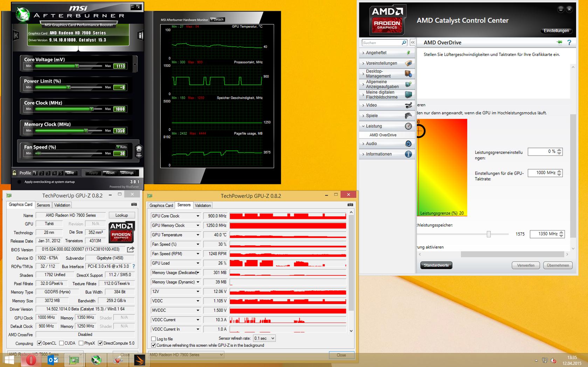
Task: Toggle the CUDA checkbox
Action: pyautogui.click(x=61, y=343)
